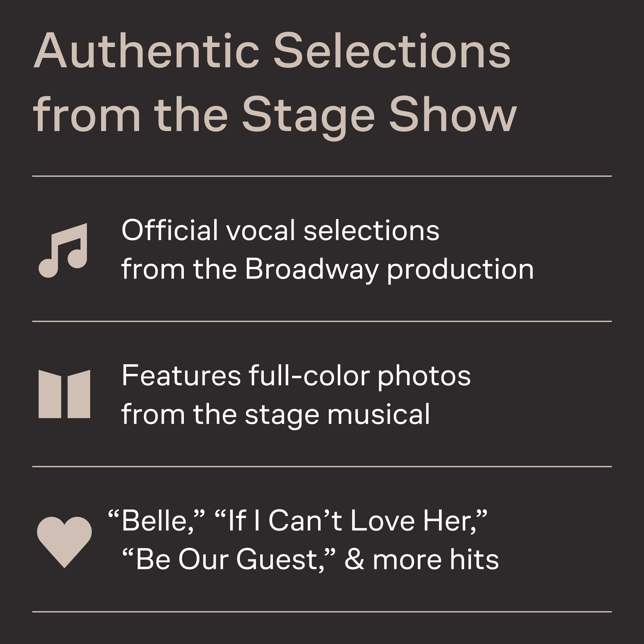The image size is (644, 644).
Task: Click the "& more hits" text
Action: click(421, 559)
